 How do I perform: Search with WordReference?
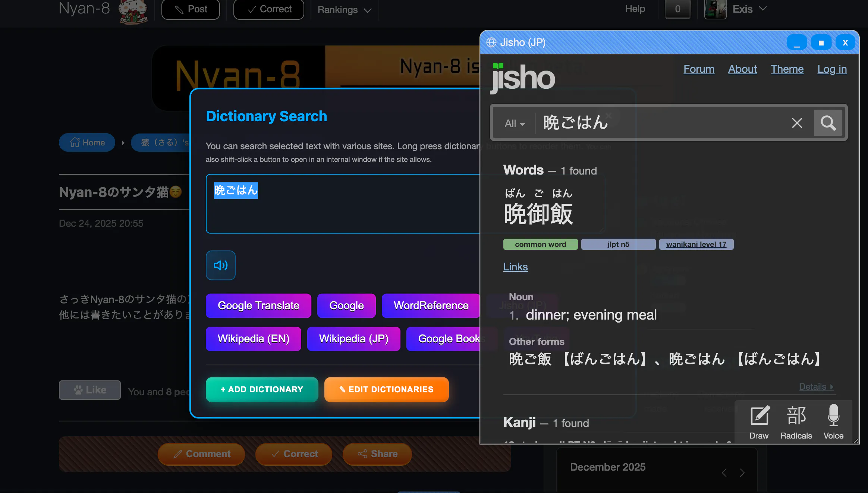pos(431,306)
